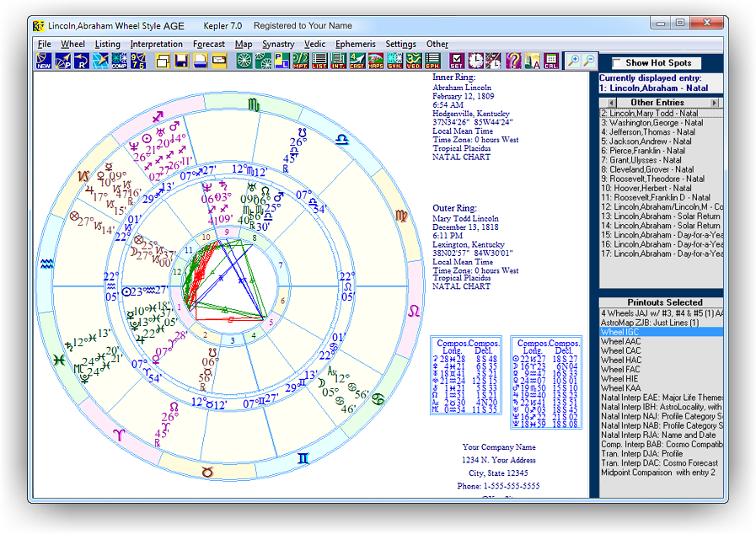
Task: Click the EPH ephemeris toolbar icon
Action: click(432, 61)
